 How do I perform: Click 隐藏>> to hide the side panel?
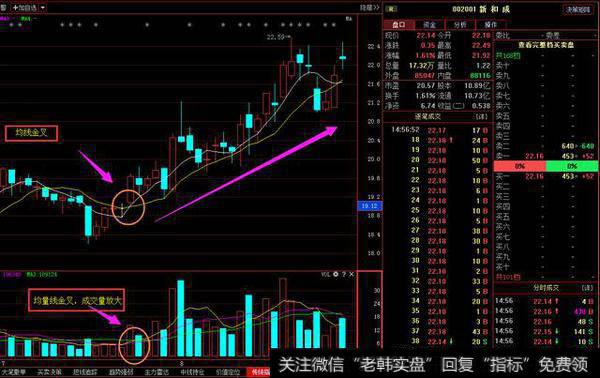(x=369, y=8)
